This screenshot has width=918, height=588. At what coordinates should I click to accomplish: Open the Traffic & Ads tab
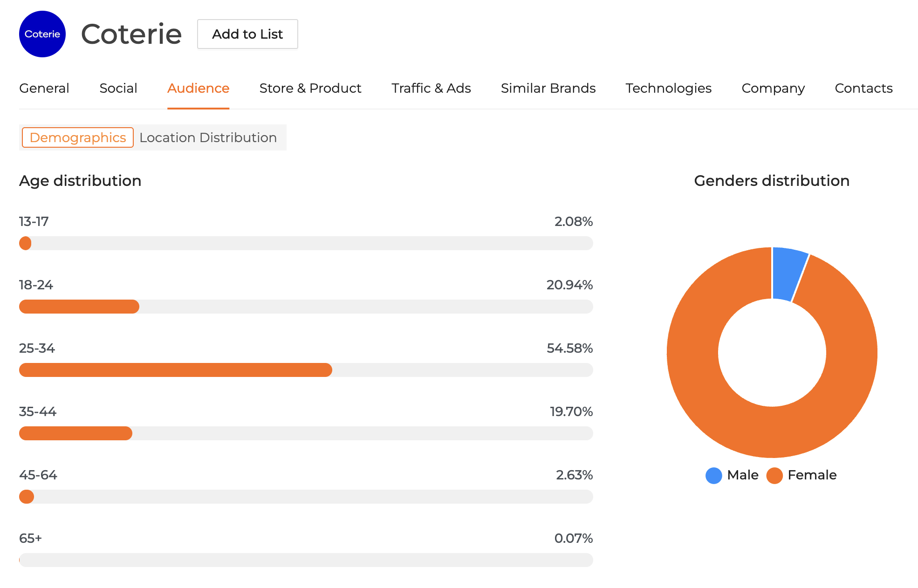pyautogui.click(x=431, y=88)
